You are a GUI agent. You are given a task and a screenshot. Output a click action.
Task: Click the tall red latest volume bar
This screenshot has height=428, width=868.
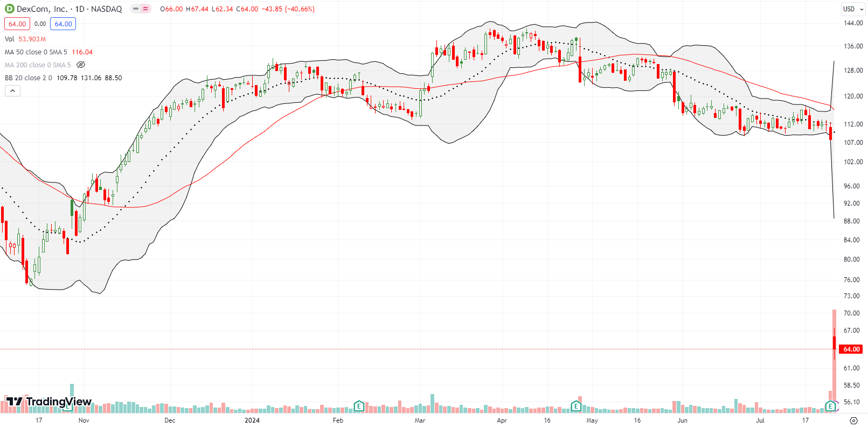834,361
